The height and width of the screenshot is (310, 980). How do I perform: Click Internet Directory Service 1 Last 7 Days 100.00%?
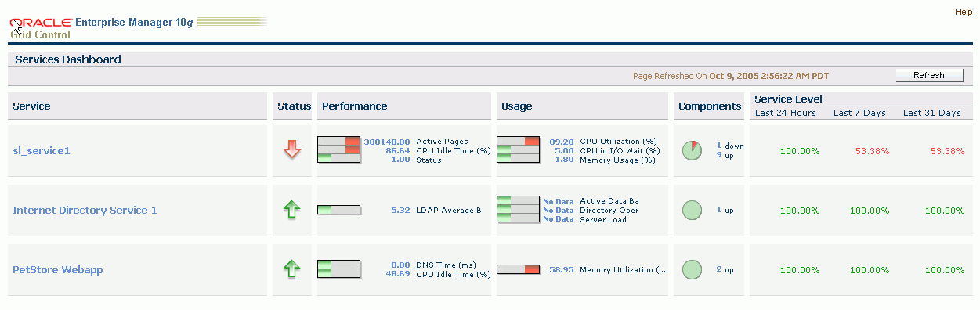click(870, 211)
